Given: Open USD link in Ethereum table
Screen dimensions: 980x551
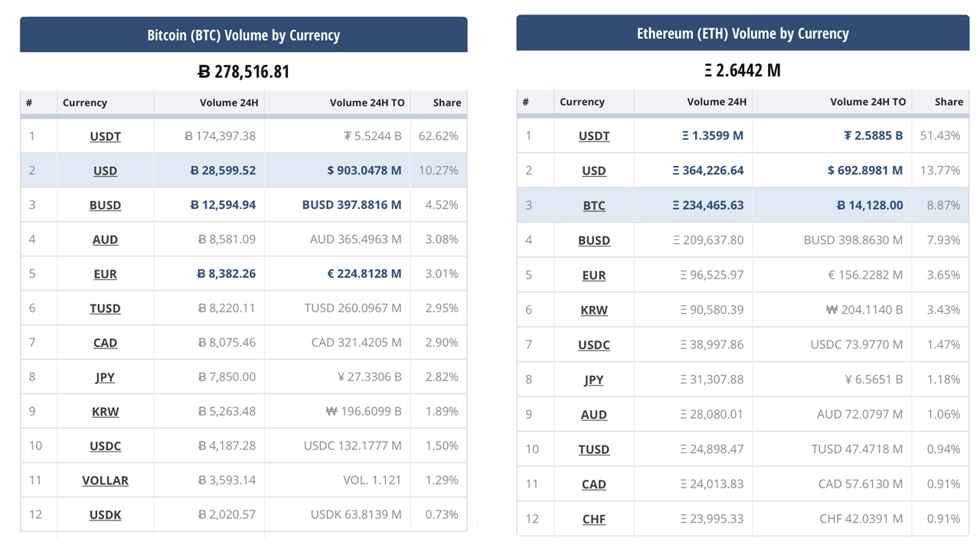Looking at the screenshot, I should click(x=594, y=171).
